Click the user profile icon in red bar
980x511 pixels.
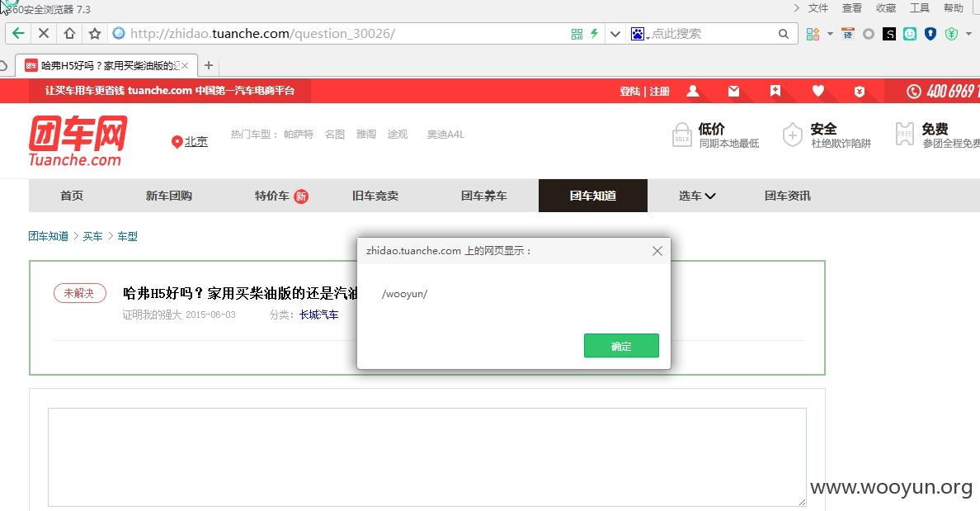[692, 92]
